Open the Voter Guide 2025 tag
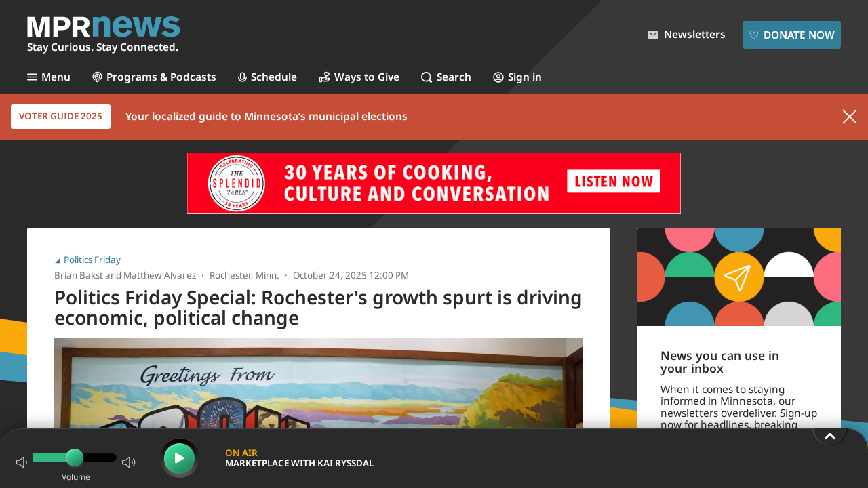Viewport: 868px width, 488px height. [x=60, y=117]
